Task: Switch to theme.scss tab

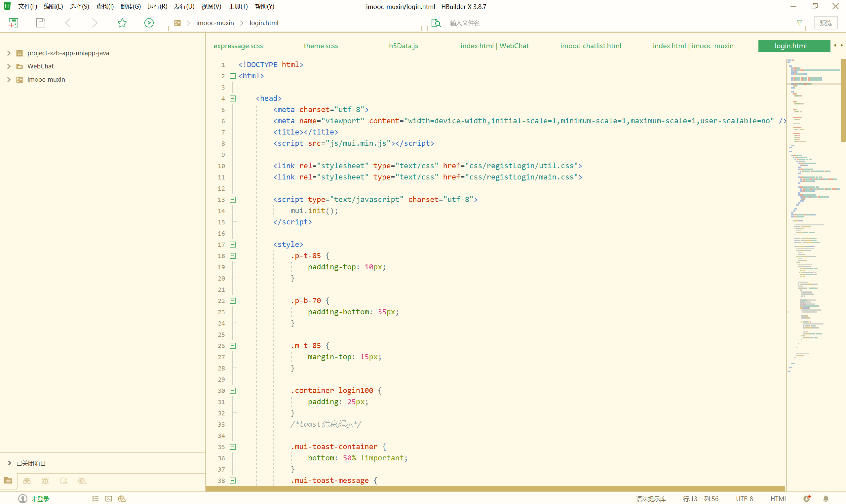Action: point(321,46)
